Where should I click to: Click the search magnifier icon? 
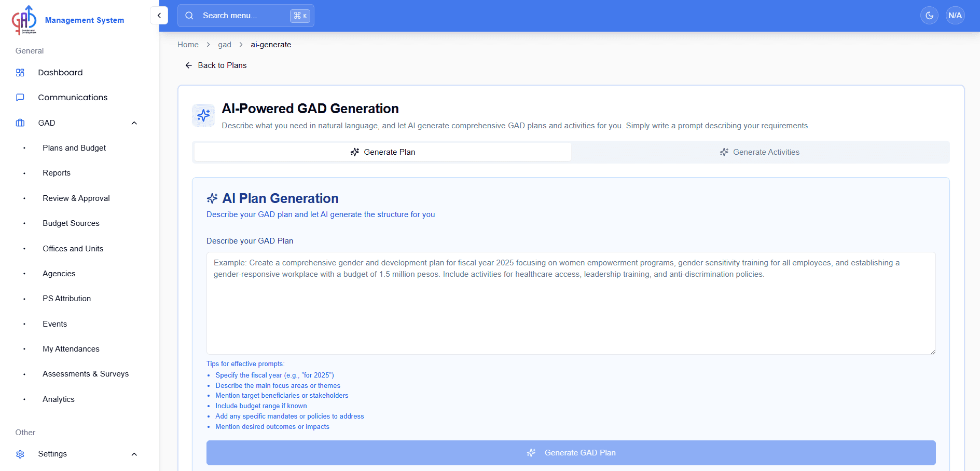pos(189,16)
